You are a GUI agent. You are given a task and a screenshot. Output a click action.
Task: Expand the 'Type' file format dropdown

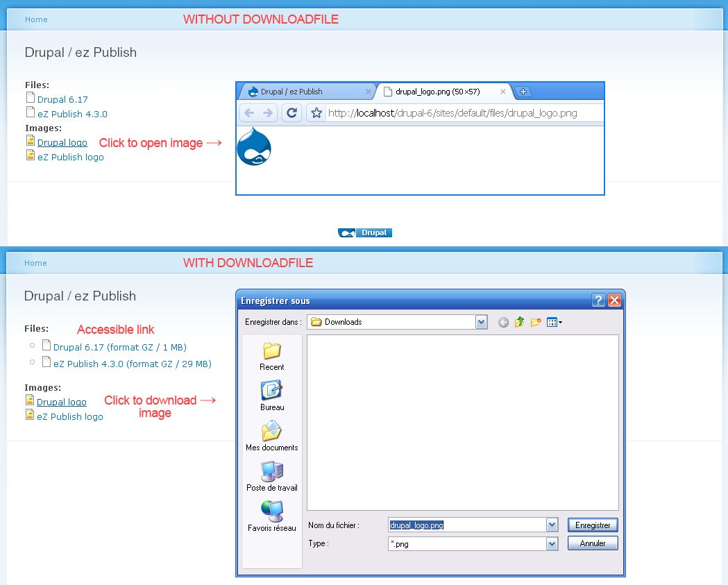coord(552,543)
